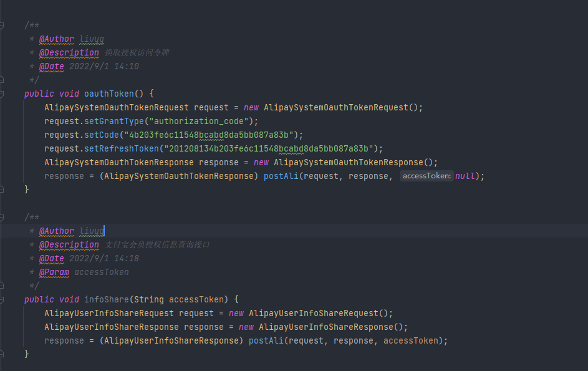Viewport: 588px width, 371px height.
Task: Click the accessToken parameter in infoShare signature
Action: coord(196,299)
